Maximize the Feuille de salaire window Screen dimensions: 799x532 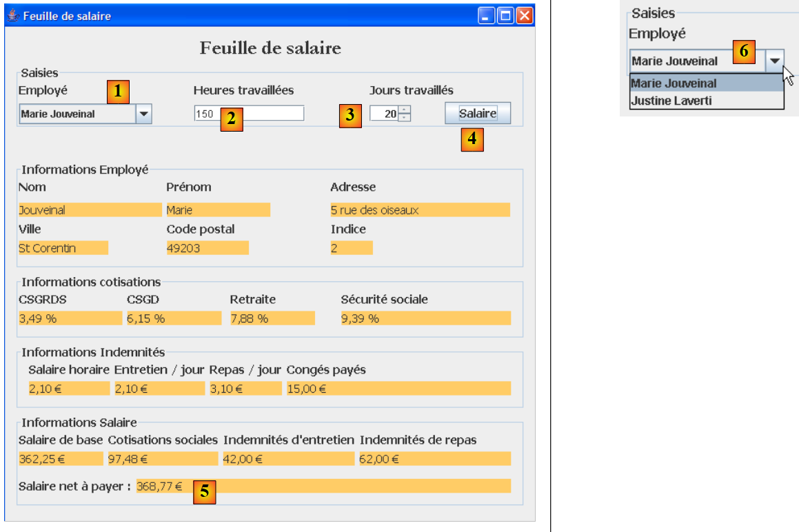click(505, 16)
